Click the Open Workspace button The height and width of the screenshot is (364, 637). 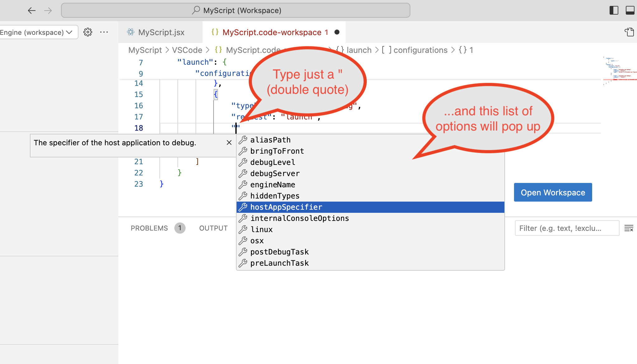tap(553, 193)
